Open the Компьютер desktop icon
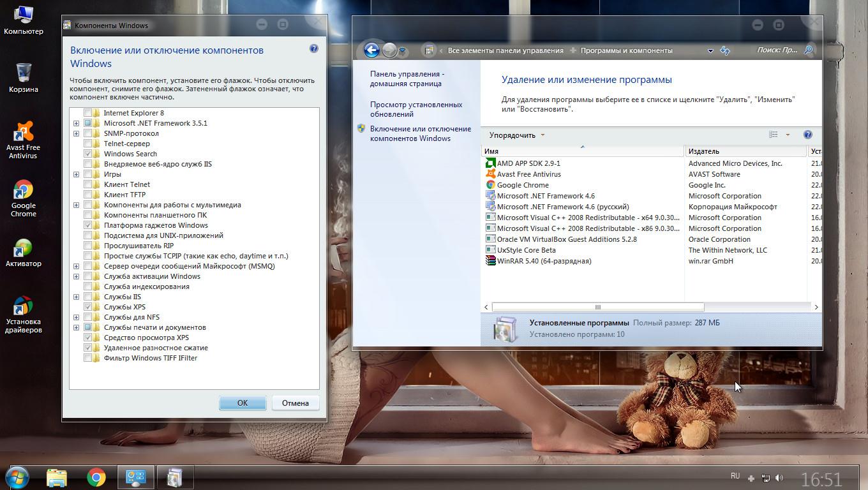This screenshot has height=490, width=868. click(24, 20)
